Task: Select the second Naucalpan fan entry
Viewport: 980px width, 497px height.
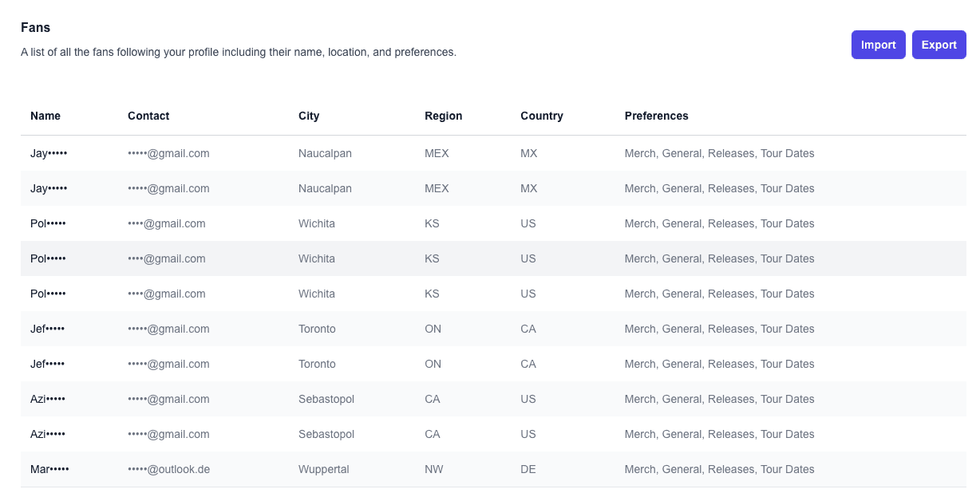Action: tap(319, 188)
